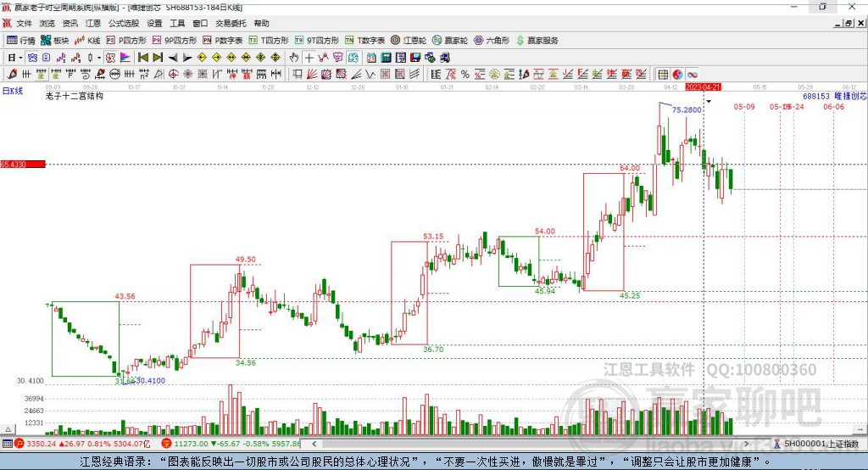868x470 pixels.
Task: Click the 3350.24 Shanghai index value
Action: pos(42,444)
